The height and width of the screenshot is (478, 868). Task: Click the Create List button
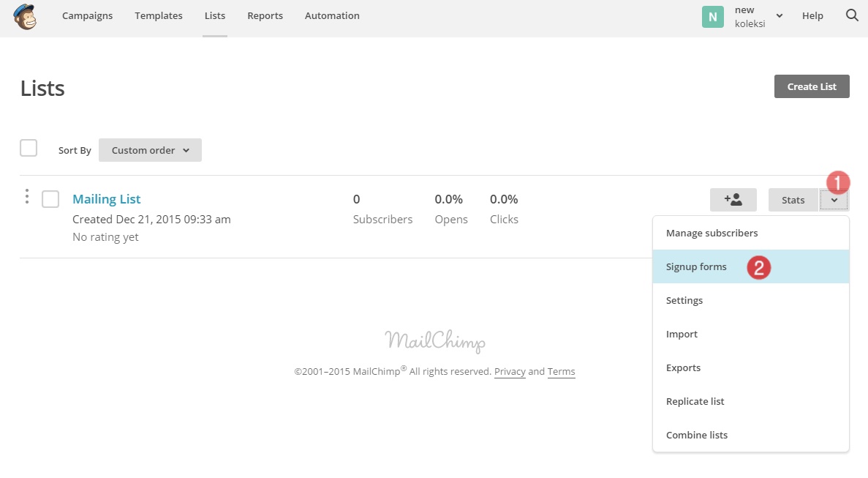tap(812, 86)
